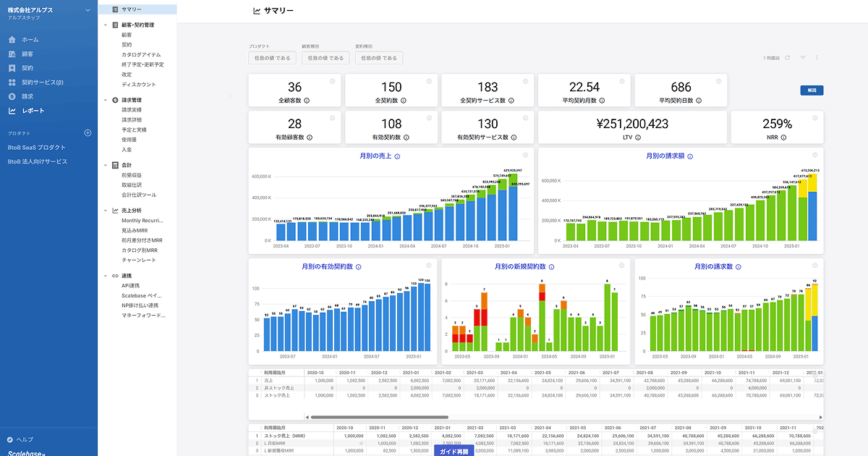Open the 顧客種別 filter dropdown
This screenshot has width=868, height=456.
pyautogui.click(x=325, y=58)
